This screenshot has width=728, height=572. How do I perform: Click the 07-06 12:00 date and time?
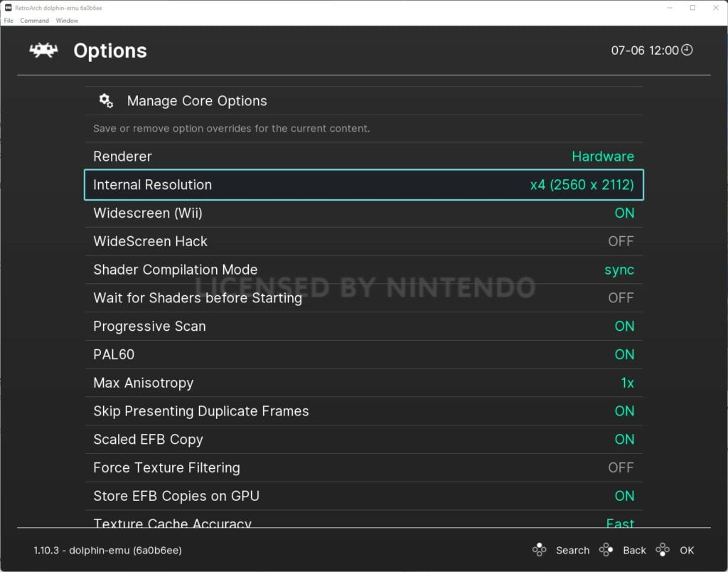tap(645, 51)
